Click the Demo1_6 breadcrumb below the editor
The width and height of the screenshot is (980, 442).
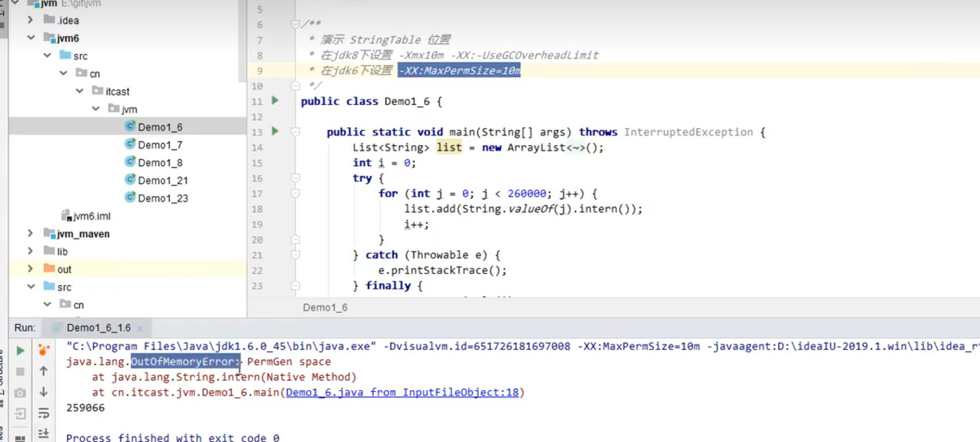tap(325, 308)
